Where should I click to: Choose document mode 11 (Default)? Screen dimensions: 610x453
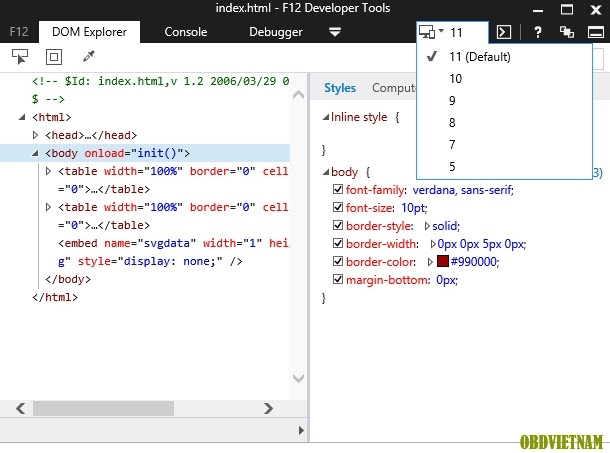480,56
